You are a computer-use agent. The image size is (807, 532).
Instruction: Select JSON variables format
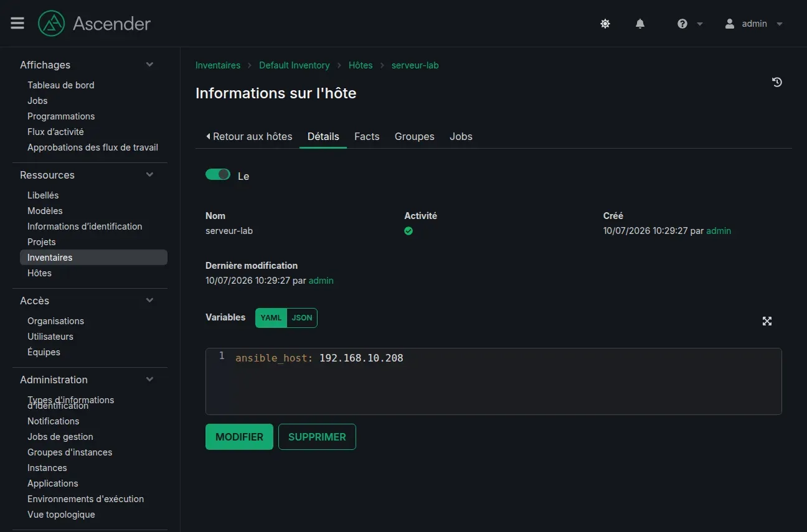(x=302, y=317)
